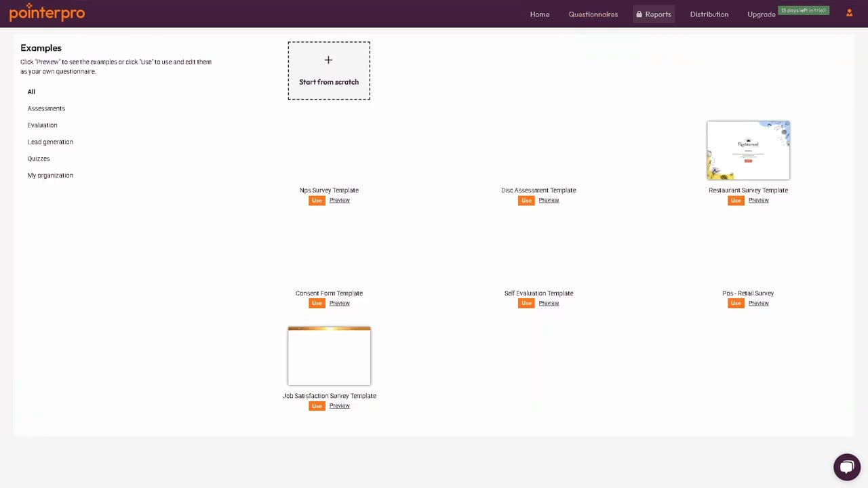Use the Pos - Retail Survey

click(x=736, y=304)
